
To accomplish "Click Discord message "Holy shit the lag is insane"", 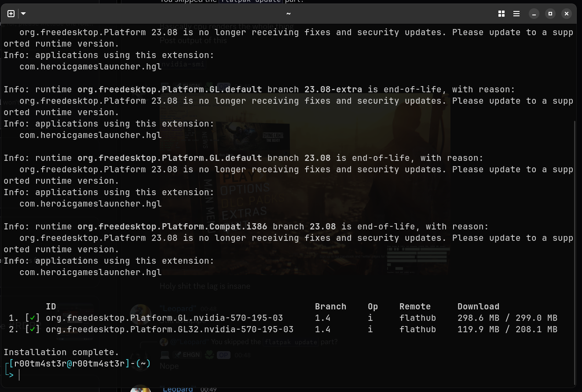I will 205,286.
